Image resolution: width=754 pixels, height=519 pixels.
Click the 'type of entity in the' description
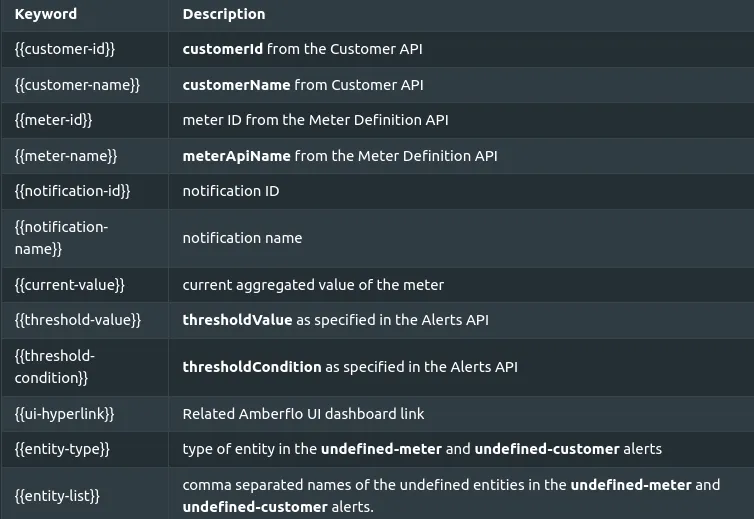click(422, 449)
